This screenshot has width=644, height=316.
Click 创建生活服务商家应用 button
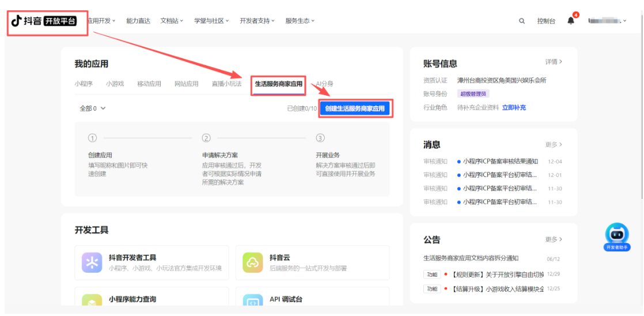coord(355,108)
